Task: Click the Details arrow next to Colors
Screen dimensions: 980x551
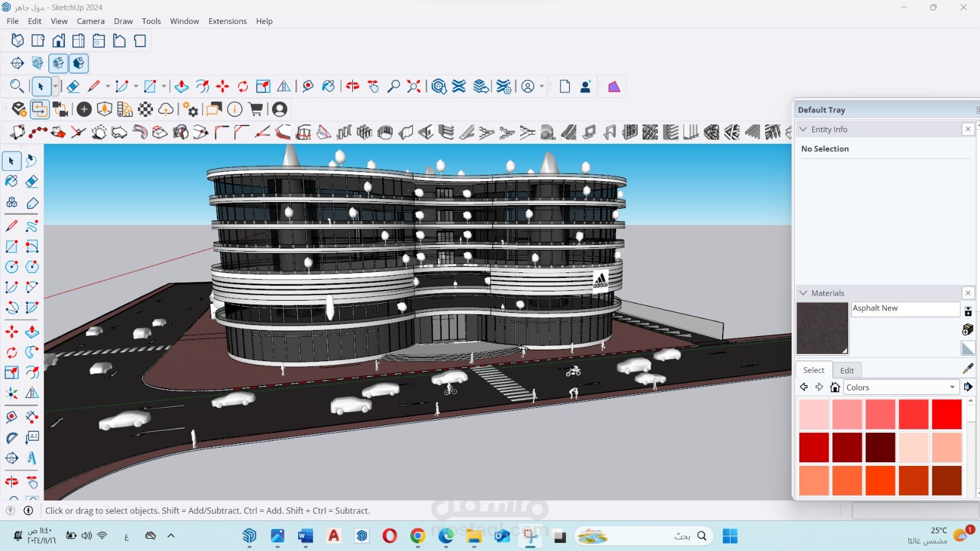Action: (x=968, y=387)
